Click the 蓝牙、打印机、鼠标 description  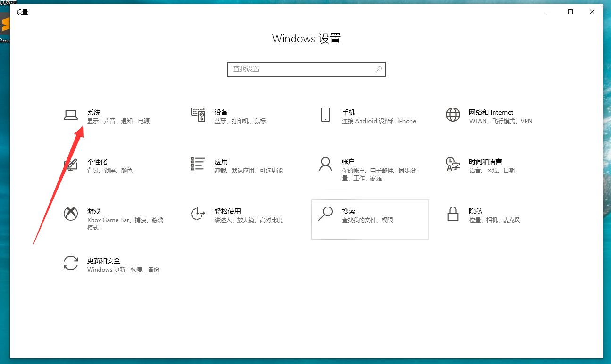click(240, 121)
